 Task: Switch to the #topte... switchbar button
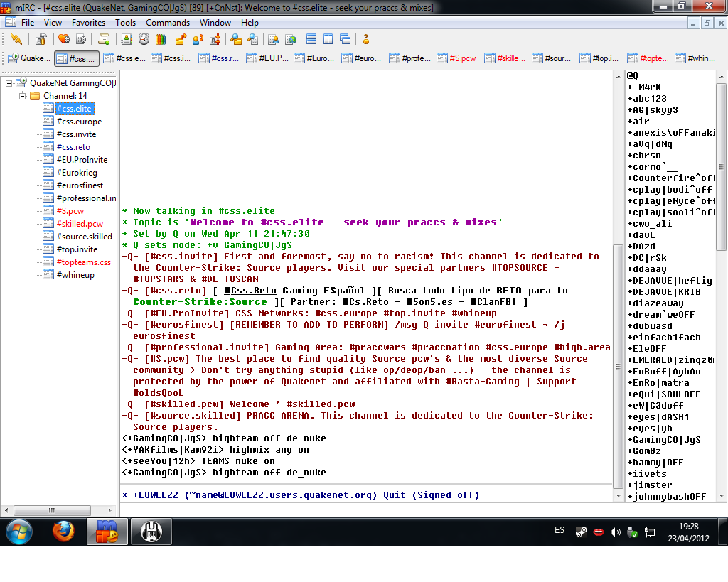[x=648, y=58]
